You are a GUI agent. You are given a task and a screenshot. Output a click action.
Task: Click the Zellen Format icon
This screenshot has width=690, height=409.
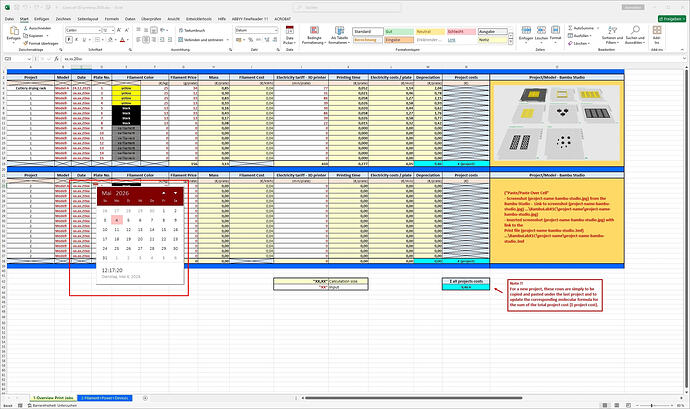click(555, 30)
